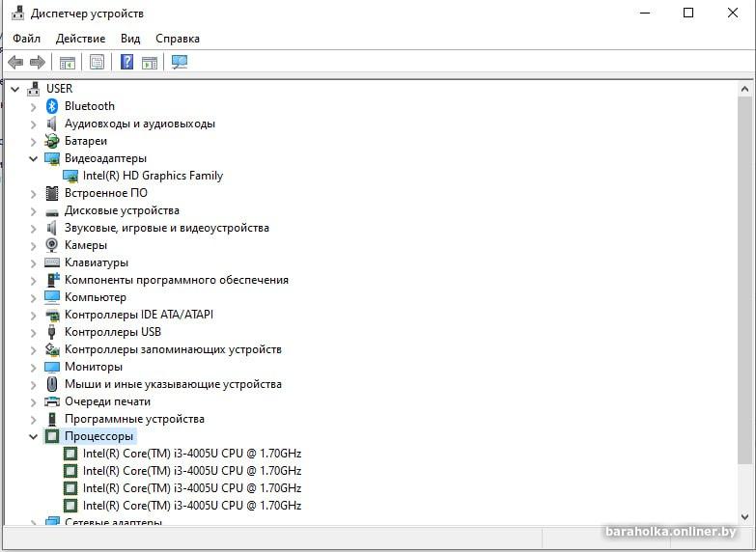This screenshot has height=552, width=756.
Task: Expand the Компоненты программного обеспечения category
Action: [x=33, y=280]
